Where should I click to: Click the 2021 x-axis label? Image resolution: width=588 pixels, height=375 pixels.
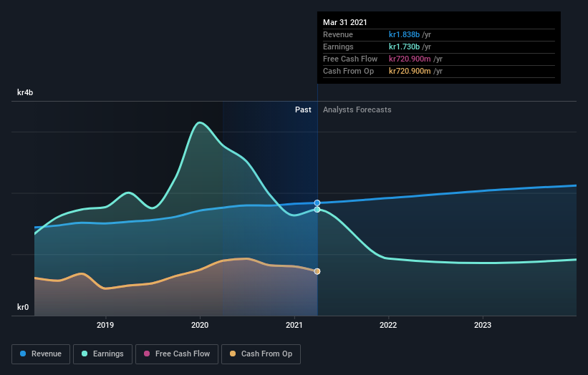pos(294,325)
